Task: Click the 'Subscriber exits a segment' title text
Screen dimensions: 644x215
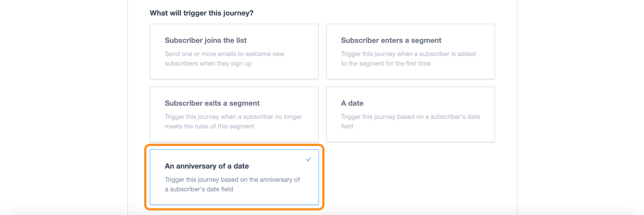Action: (212, 103)
